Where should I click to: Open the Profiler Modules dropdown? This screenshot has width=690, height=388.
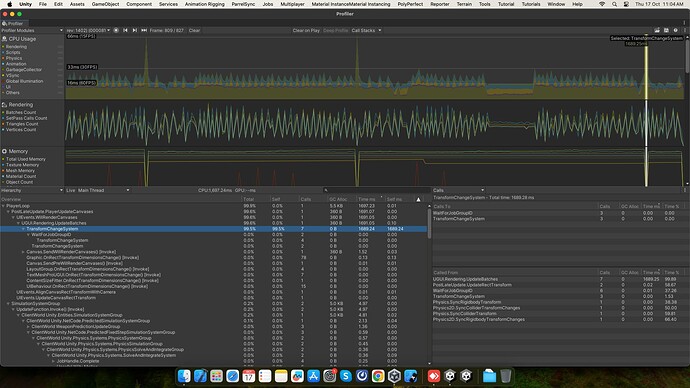click(32, 30)
